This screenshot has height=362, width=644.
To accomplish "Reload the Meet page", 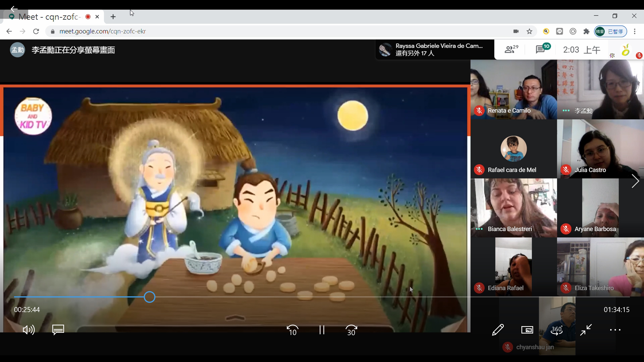I will pos(36,31).
